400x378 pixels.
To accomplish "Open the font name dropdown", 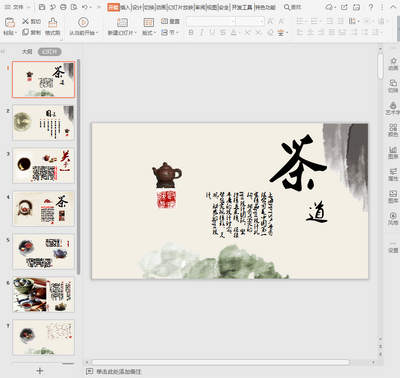I will [x=233, y=21].
